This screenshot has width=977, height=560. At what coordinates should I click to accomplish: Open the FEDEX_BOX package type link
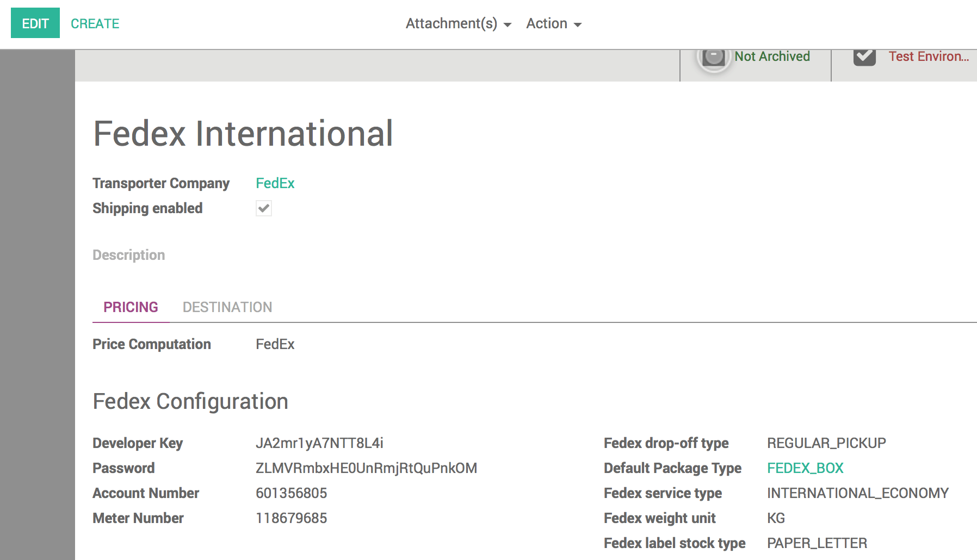805,468
